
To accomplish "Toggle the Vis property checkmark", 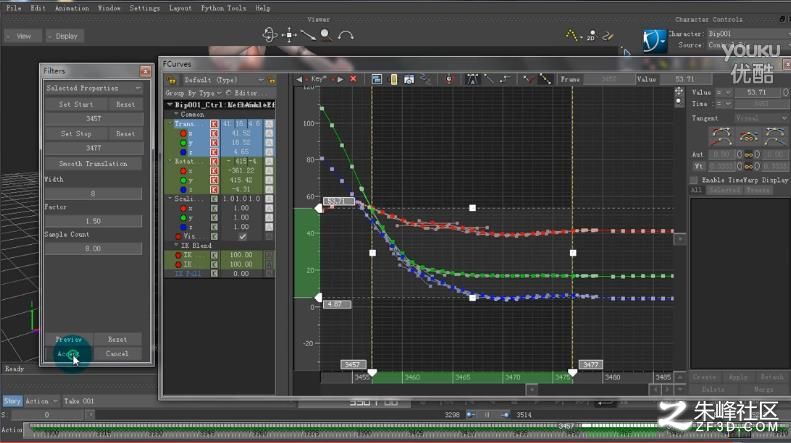I will pos(242,236).
